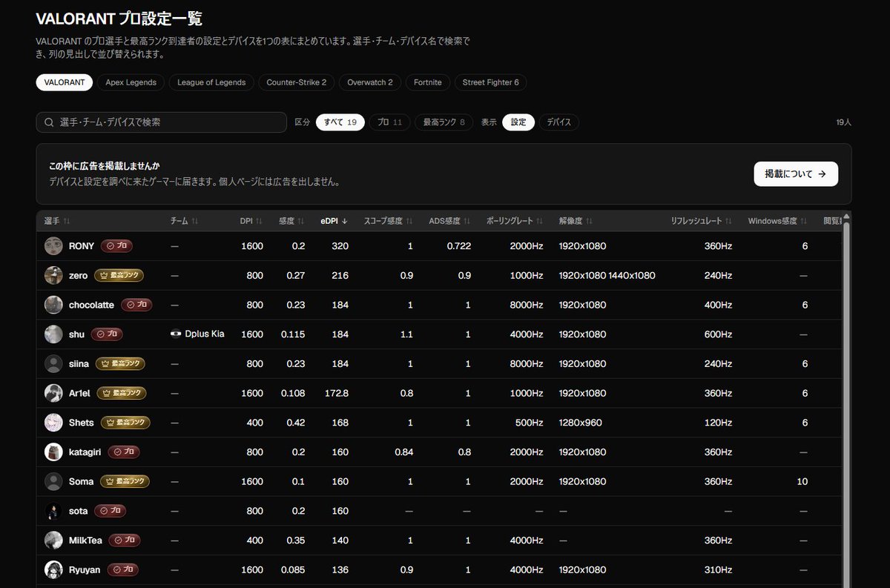This screenshot has height=588, width=890.
Task: Filter list to 最高ランク players
Action: coord(444,122)
